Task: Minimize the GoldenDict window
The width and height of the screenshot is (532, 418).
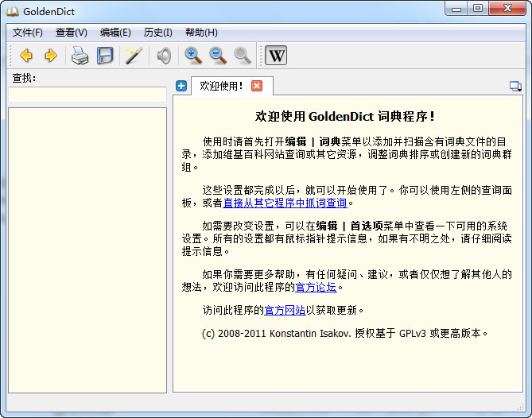Action: (456, 8)
